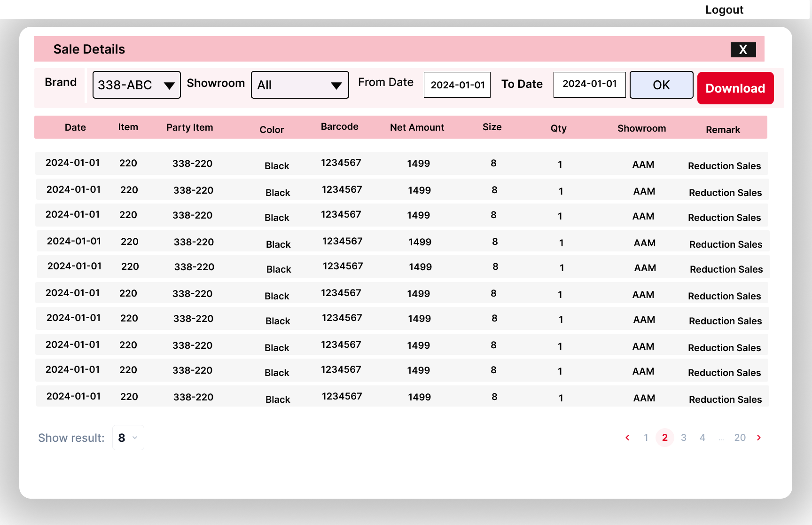Jump to page 1 in pagination
This screenshot has width=812, height=525.
[x=646, y=438]
